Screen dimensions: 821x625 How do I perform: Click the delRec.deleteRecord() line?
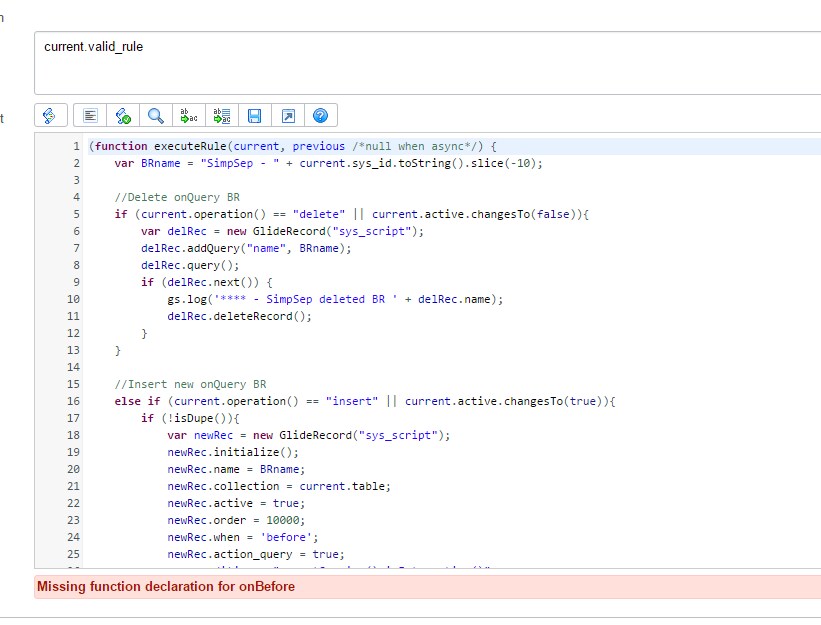239,316
